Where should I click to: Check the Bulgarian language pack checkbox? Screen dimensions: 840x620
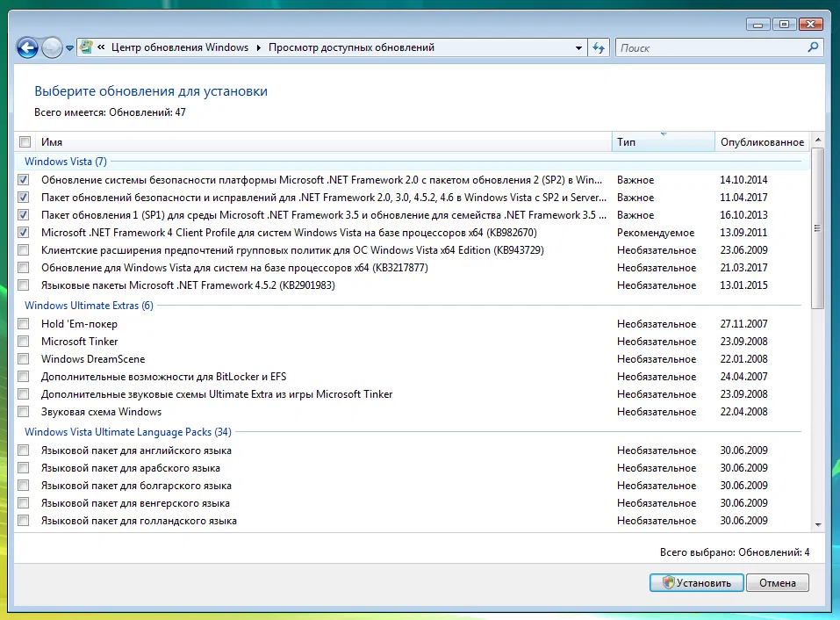[x=24, y=486]
